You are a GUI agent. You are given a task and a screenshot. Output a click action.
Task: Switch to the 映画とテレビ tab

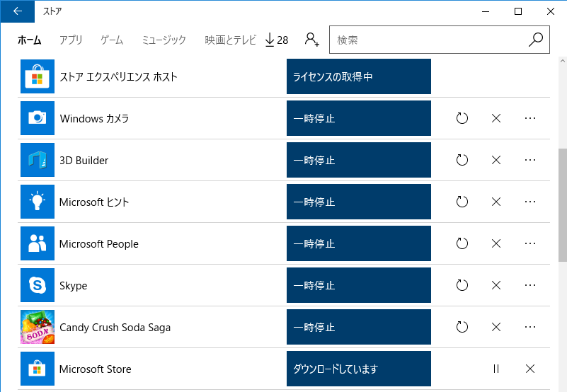pos(230,40)
